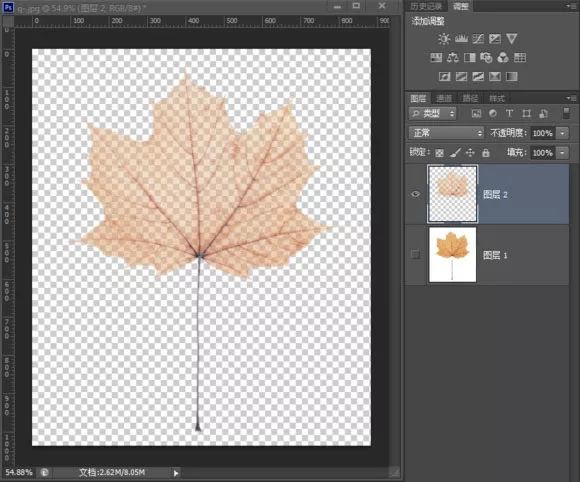Select the 图层 1 leaf thumbnail
The width and height of the screenshot is (580, 482).
452,255
